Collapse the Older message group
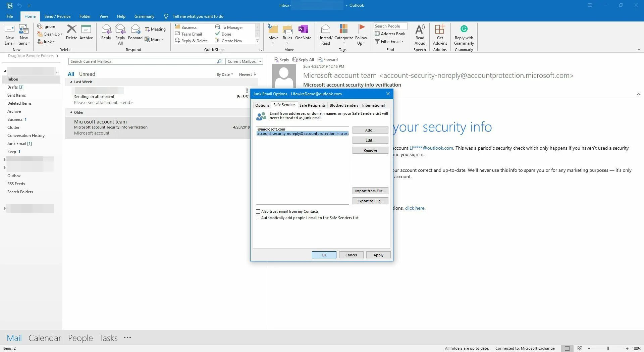 point(71,112)
